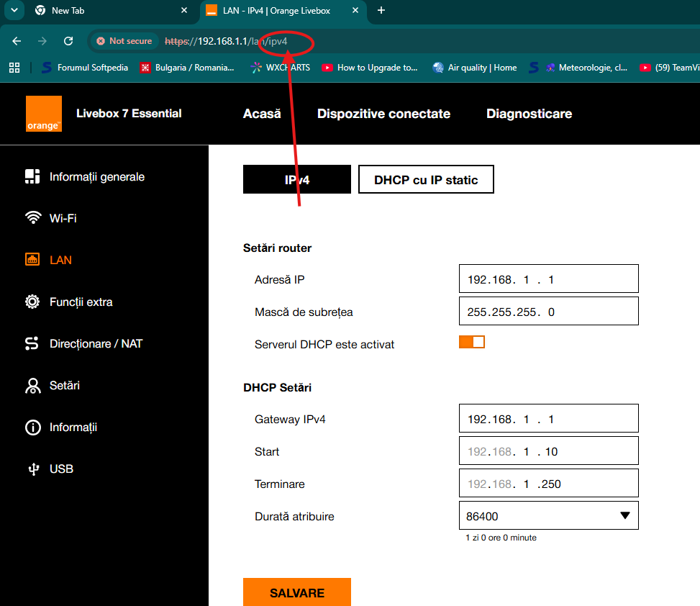Click the Gateway IPv4 input field

[549, 418]
